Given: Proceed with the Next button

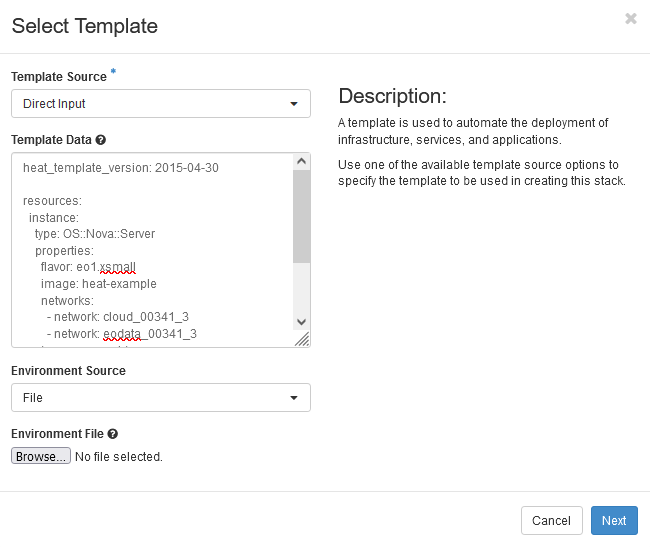Looking at the screenshot, I should (614, 520).
